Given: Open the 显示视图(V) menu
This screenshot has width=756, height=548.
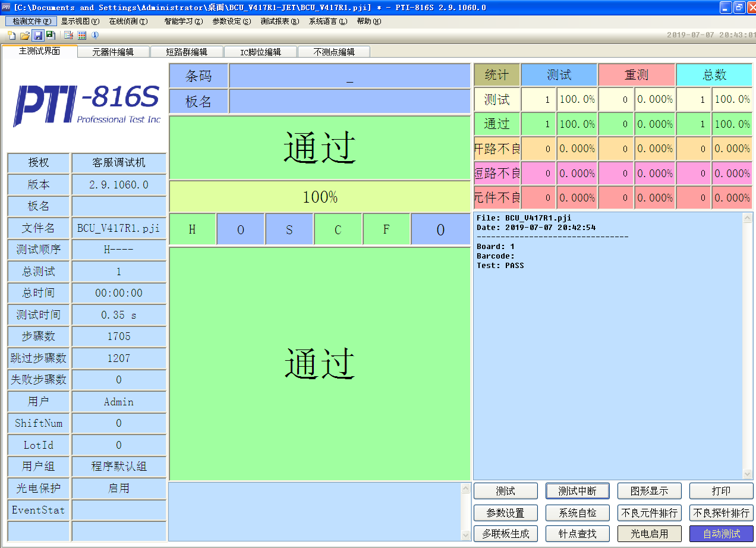Looking at the screenshot, I should point(80,21).
